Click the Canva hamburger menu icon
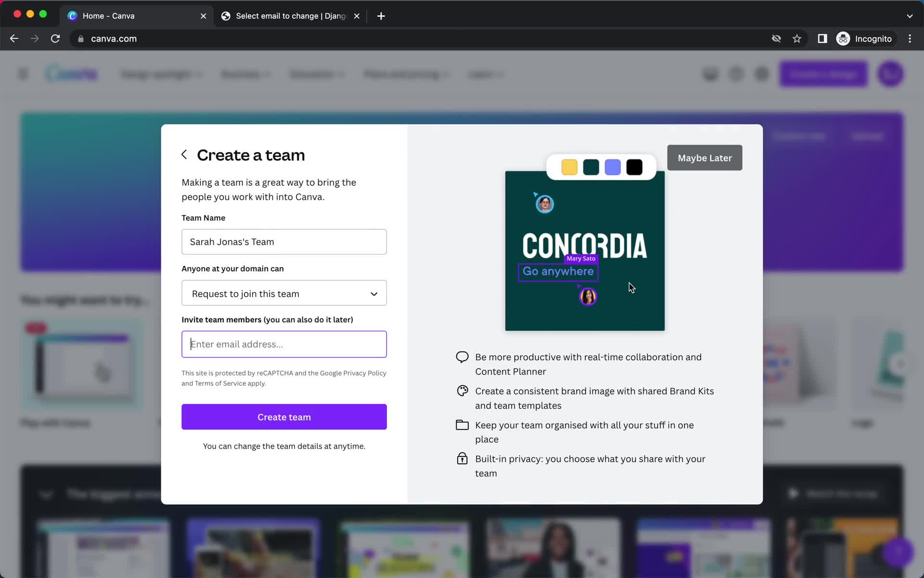The height and width of the screenshot is (578, 924). [x=23, y=74]
